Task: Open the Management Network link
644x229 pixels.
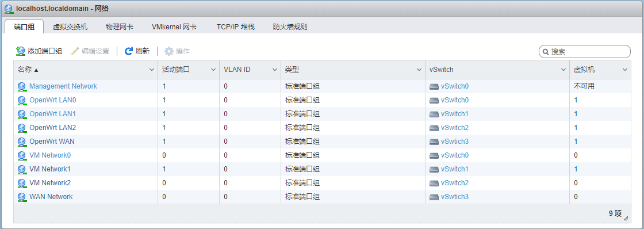Action: [63, 86]
